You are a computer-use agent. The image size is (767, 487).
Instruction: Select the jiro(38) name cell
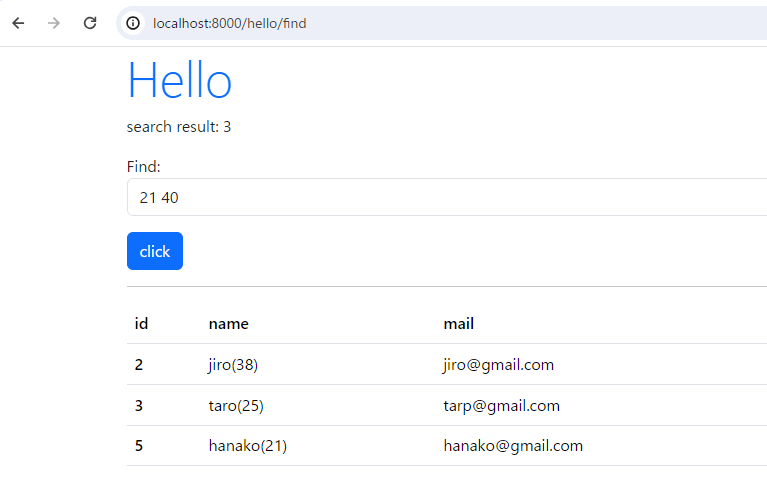pyautogui.click(x=233, y=365)
